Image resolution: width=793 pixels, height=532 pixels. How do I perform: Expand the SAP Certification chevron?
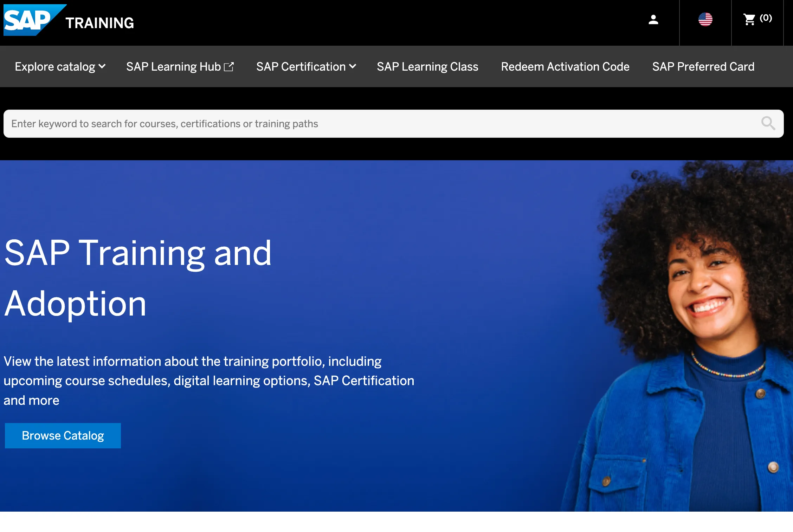[353, 66]
